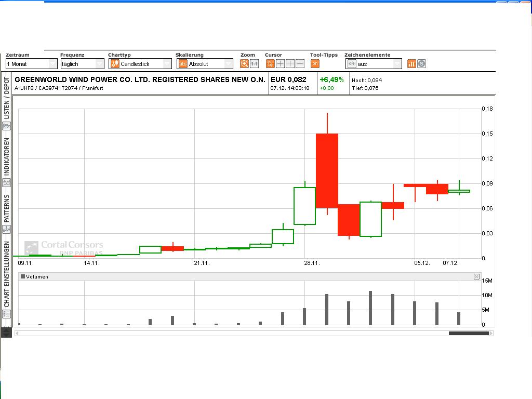Screen dimensions: 532x399
Task: Click the 05.12. date label on axis
Action: [x=422, y=263]
